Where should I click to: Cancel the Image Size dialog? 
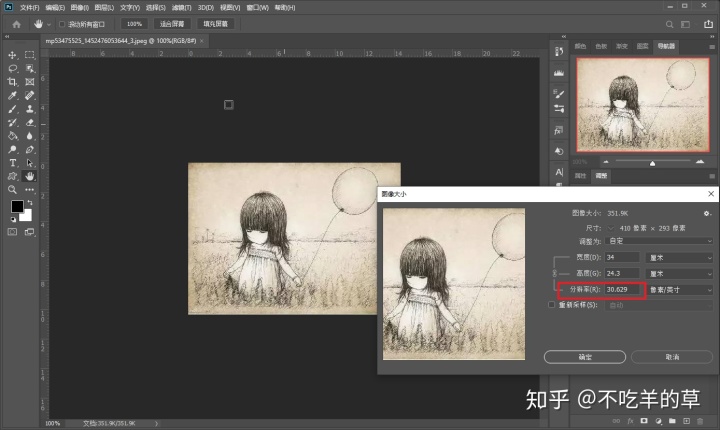tap(672, 357)
